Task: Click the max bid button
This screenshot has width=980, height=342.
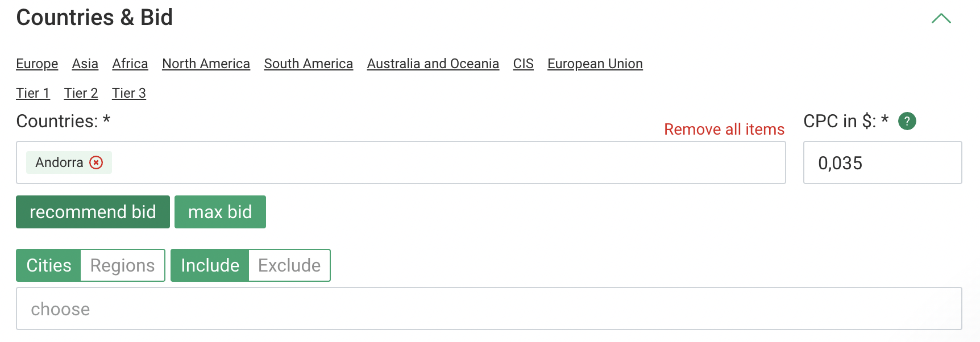Action: coord(220,212)
